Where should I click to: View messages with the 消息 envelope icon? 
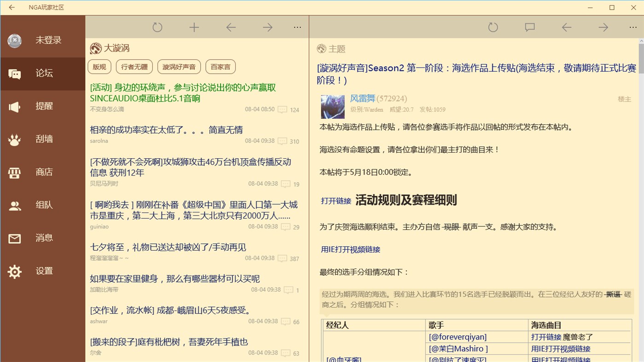43,238
